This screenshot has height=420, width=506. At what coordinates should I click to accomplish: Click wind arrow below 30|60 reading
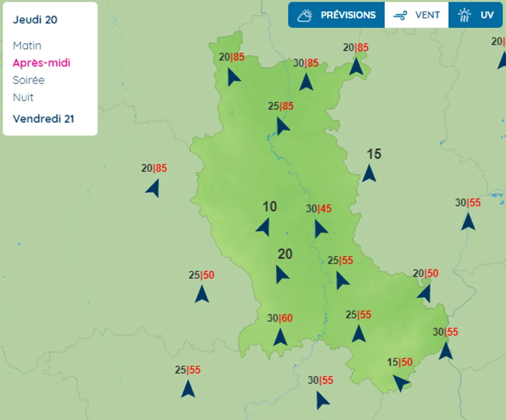(280, 337)
